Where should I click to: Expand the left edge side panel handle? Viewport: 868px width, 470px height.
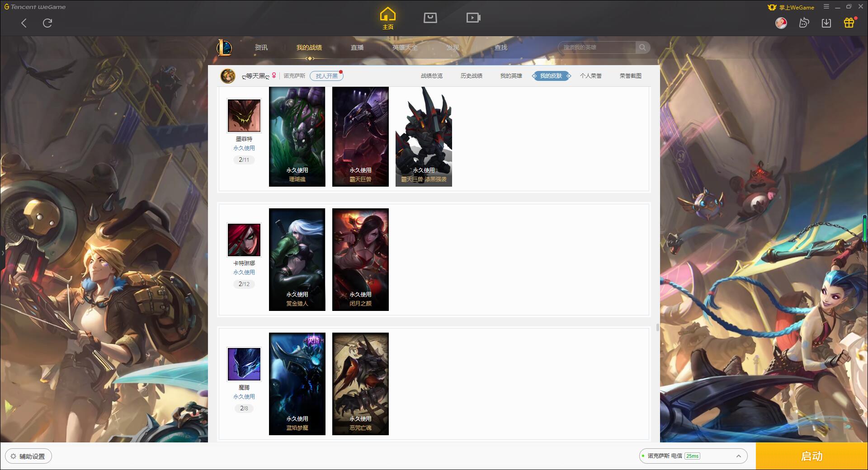pyautogui.click(x=2, y=253)
